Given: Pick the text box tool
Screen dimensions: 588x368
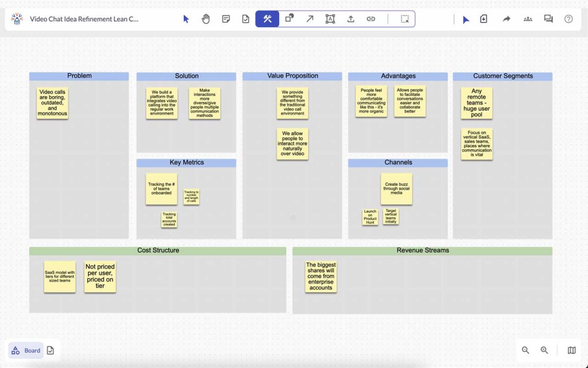Looking at the screenshot, I should click(x=330, y=19).
